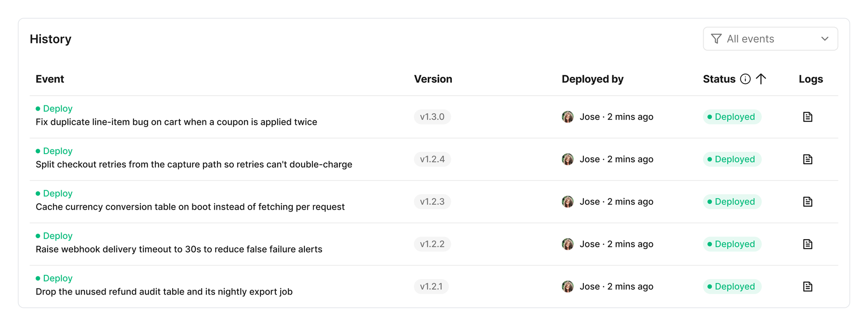
Task: Open the raise webhook delivery timeout event
Action: pos(179,250)
